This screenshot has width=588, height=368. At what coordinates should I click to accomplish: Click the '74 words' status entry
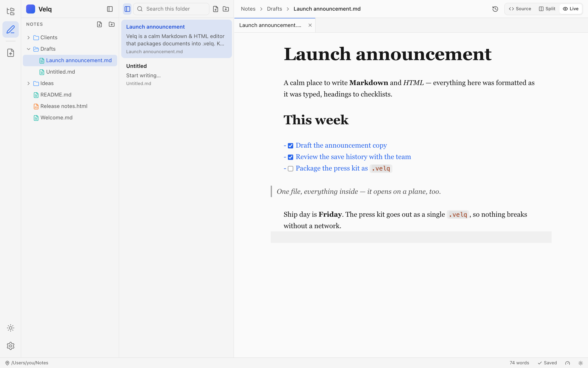(x=519, y=363)
